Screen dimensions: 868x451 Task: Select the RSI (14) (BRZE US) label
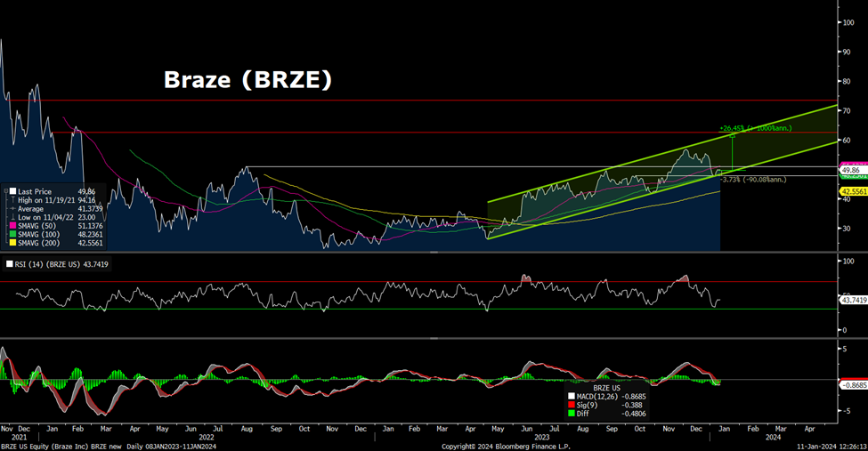[47, 264]
